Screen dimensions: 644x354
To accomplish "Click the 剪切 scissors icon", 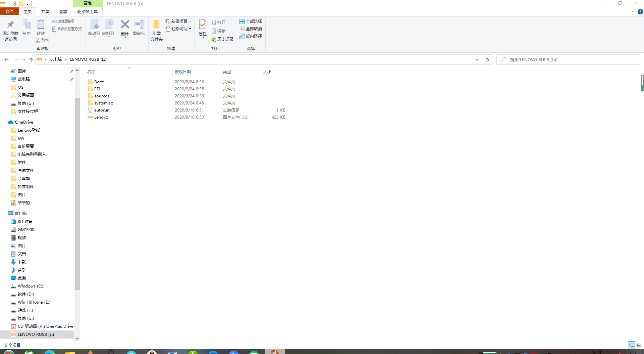I will pos(38,40).
